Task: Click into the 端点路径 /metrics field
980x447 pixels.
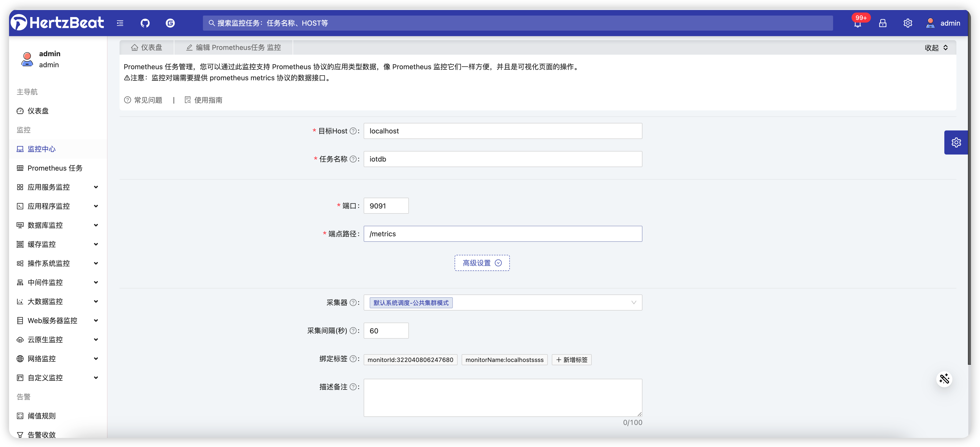Action: coord(502,234)
